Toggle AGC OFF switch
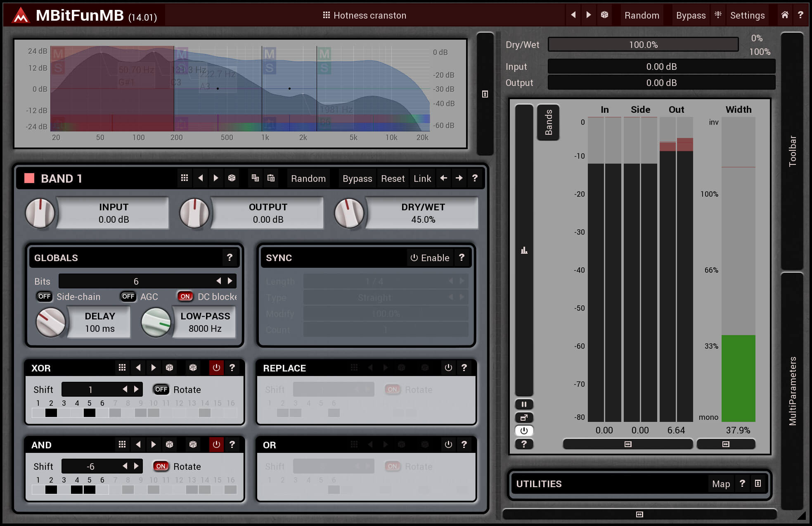812x526 pixels. point(128,296)
